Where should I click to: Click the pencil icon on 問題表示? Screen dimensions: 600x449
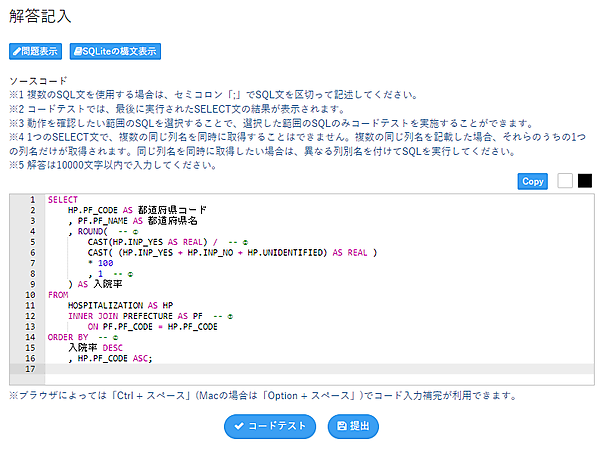16,51
